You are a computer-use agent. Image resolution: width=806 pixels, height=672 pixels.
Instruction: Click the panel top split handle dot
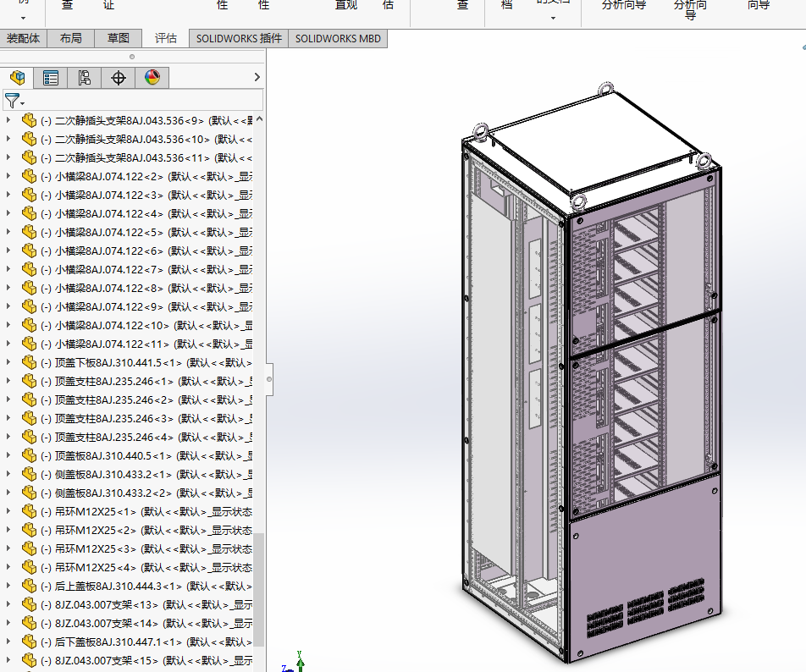(x=132, y=57)
